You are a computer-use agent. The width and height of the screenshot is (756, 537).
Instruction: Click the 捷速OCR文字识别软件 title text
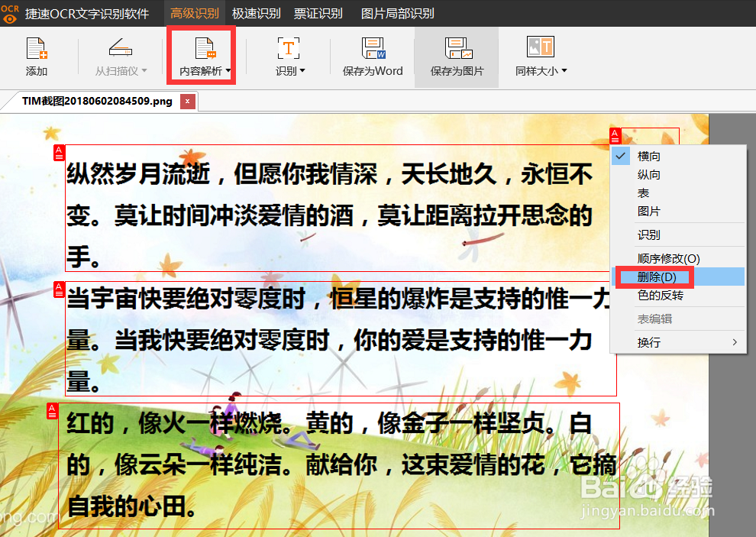tap(87, 14)
